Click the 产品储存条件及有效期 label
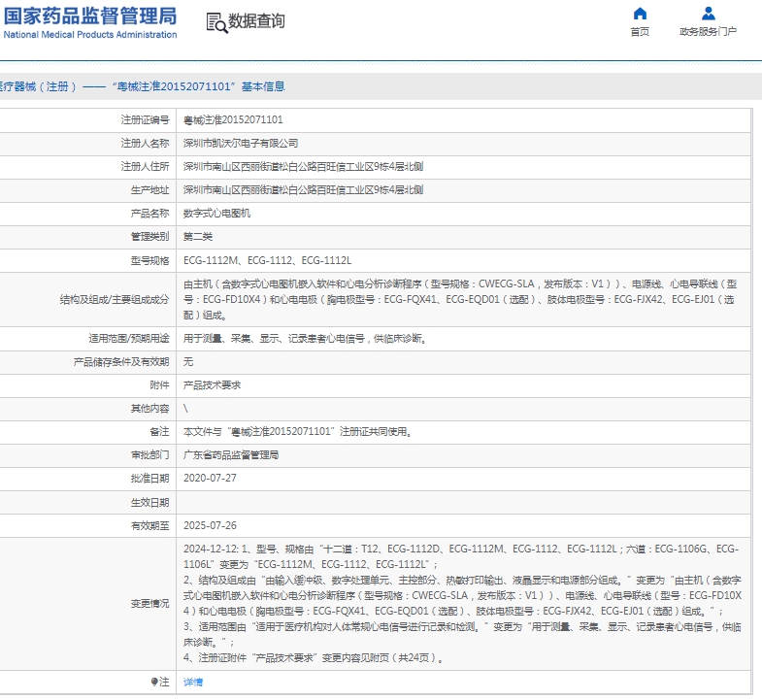Screen dimensions: 762x700 [x=121, y=362]
